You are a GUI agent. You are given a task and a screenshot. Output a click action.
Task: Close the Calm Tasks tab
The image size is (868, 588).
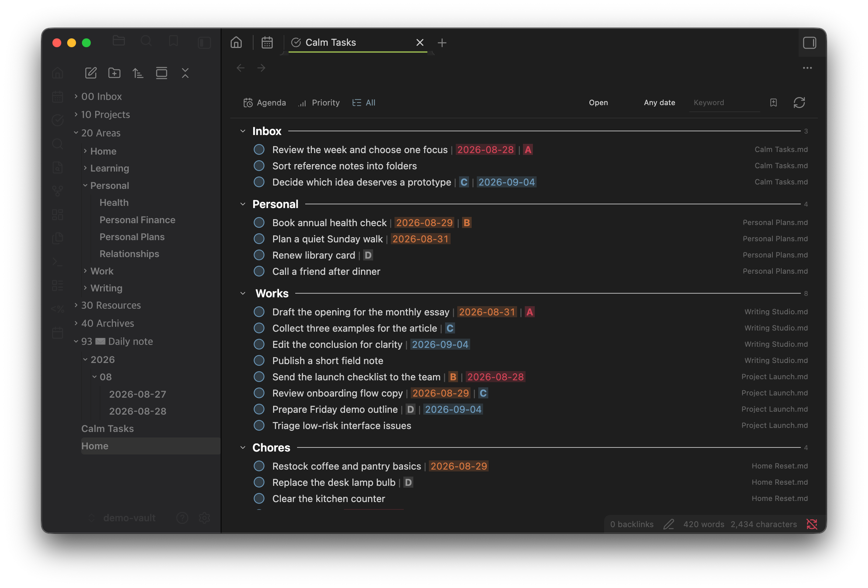click(x=420, y=42)
